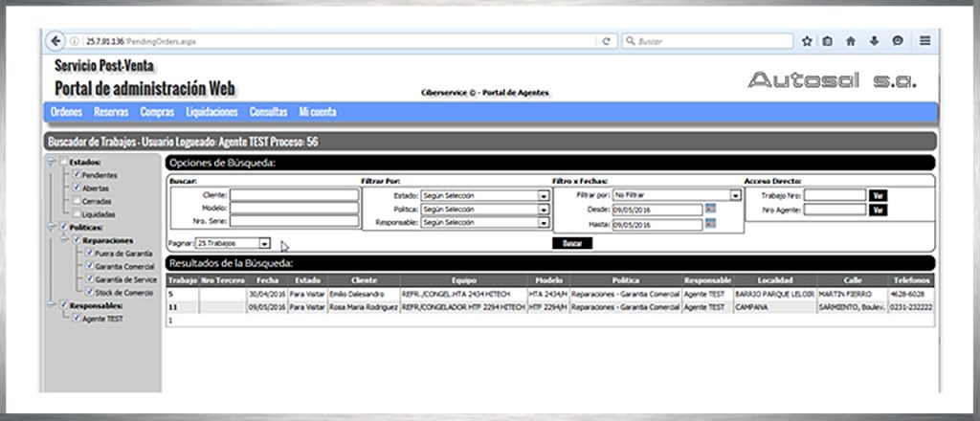This screenshot has height=421, width=980.
Task: Open the calendar picker next to Hasta
Action: (710, 224)
